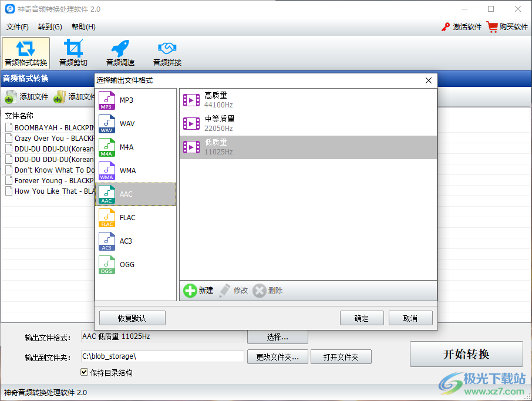Click the output folder path field
Image resolution: width=532 pixels, height=401 pixels.
162,356
